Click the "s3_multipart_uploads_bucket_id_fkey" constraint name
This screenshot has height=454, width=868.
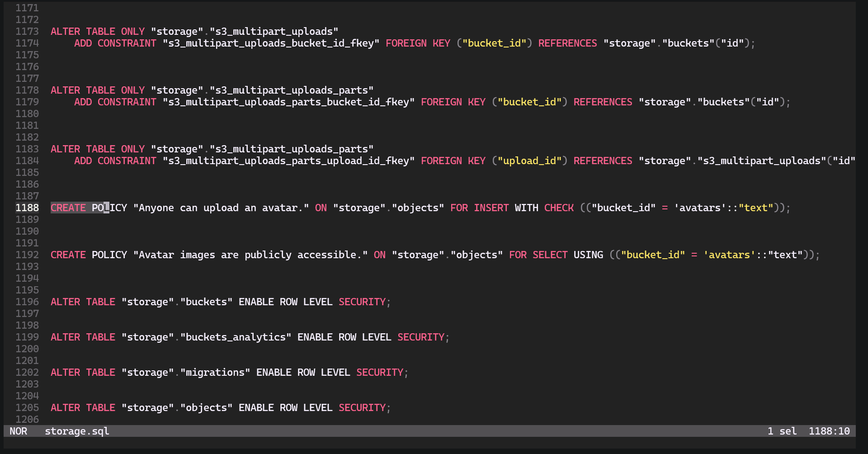pyautogui.click(x=271, y=43)
